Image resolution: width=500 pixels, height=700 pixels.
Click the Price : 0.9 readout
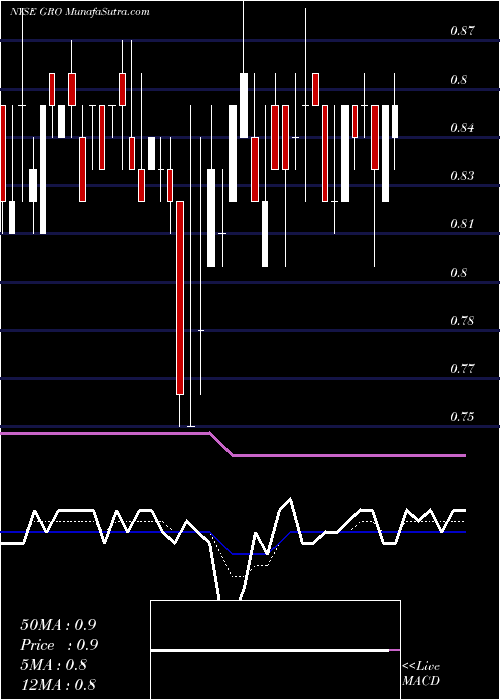coord(59,645)
